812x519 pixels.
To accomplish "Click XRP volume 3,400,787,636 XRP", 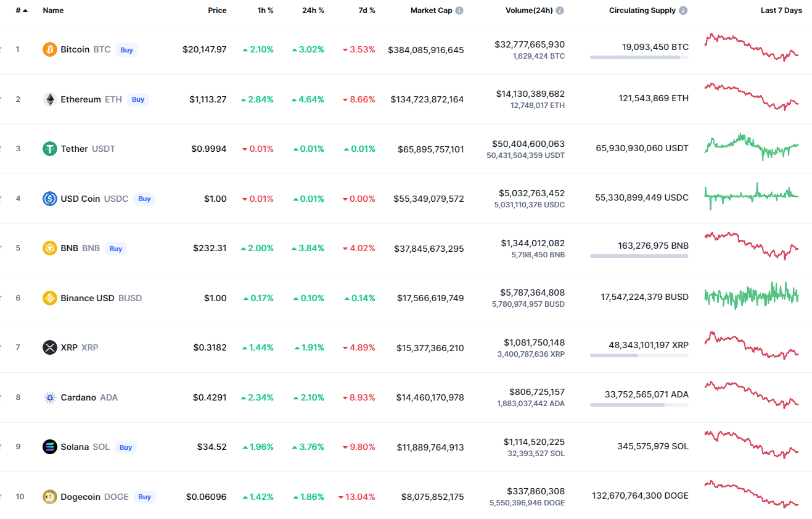I will (531, 354).
